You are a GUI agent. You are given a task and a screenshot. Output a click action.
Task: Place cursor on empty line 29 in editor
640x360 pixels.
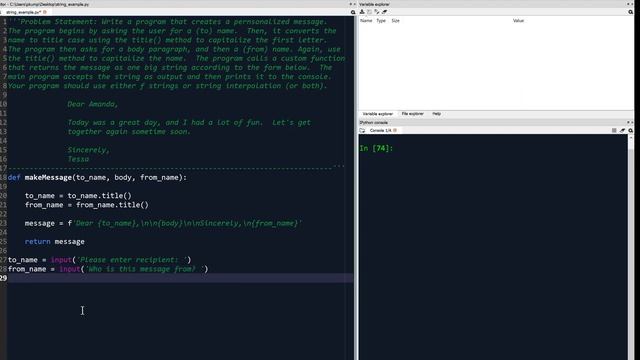point(180,278)
